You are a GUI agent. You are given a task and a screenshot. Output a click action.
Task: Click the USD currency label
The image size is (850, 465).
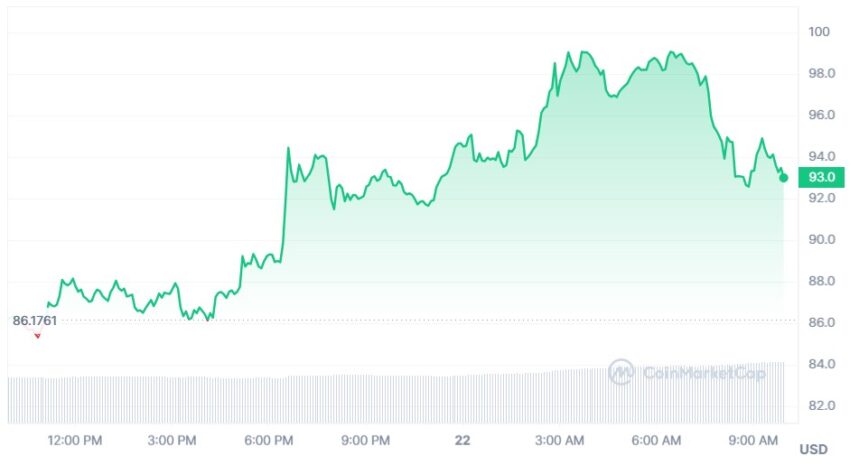[x=814, y=449]
